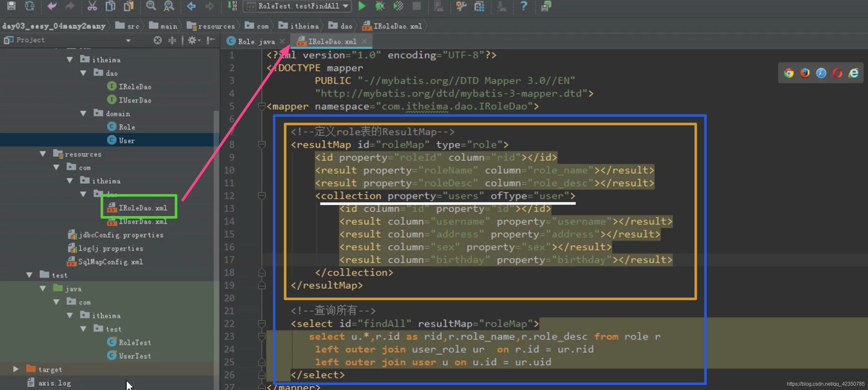The image size is (868, 390).
Task: Click the Replace search icon
Action: tap(169, 6)
